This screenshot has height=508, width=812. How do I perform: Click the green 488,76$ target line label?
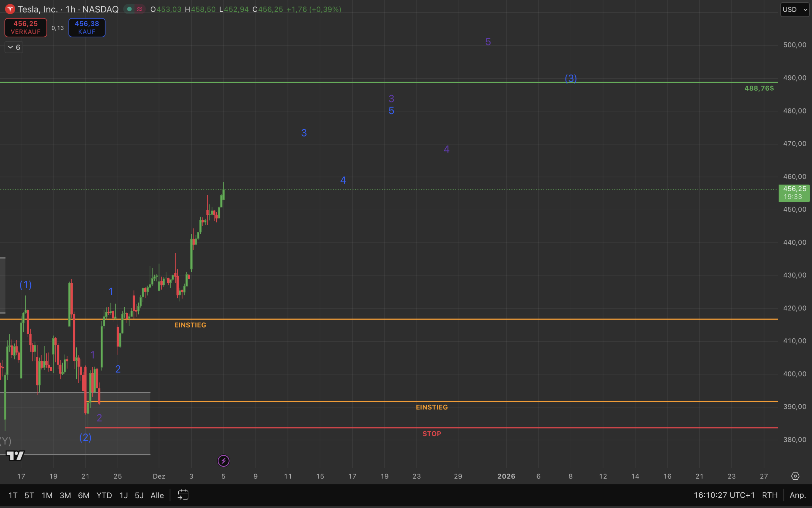click(759, 88)
